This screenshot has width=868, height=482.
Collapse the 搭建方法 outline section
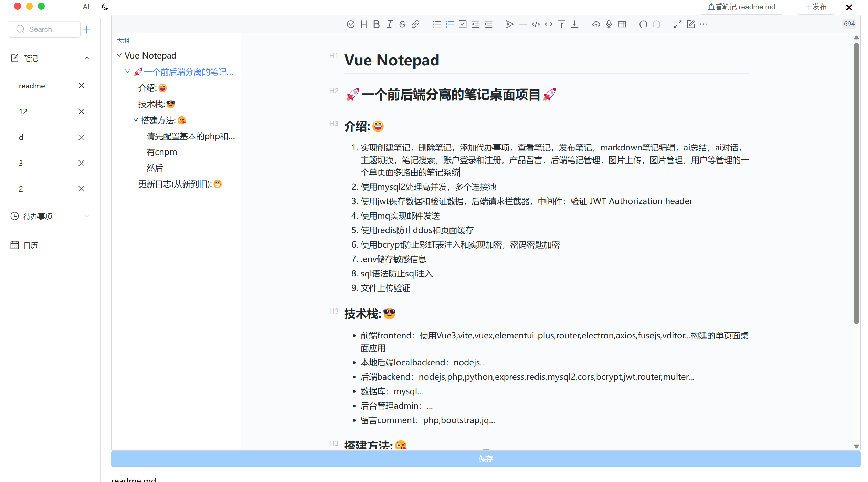136,120
